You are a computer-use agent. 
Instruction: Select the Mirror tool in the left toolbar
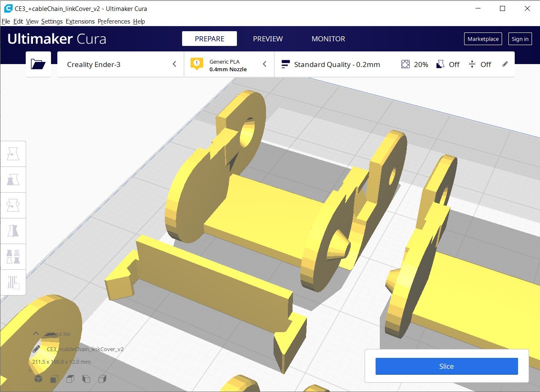tap(13, 231)
